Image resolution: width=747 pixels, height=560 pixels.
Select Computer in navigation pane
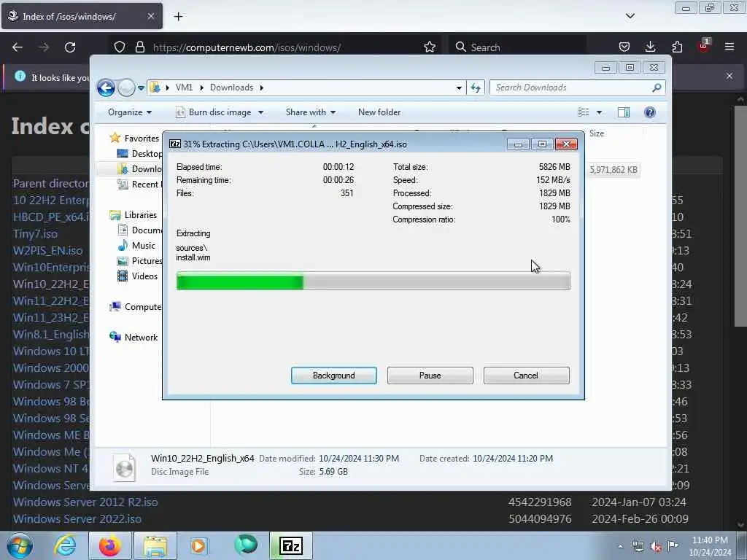click(x=135, y=307)
